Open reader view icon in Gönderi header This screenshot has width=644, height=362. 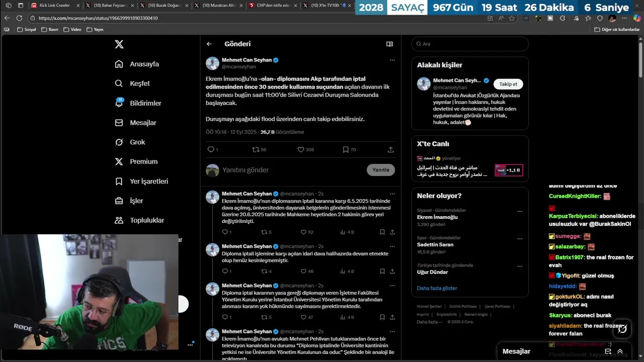coord(389,44)
